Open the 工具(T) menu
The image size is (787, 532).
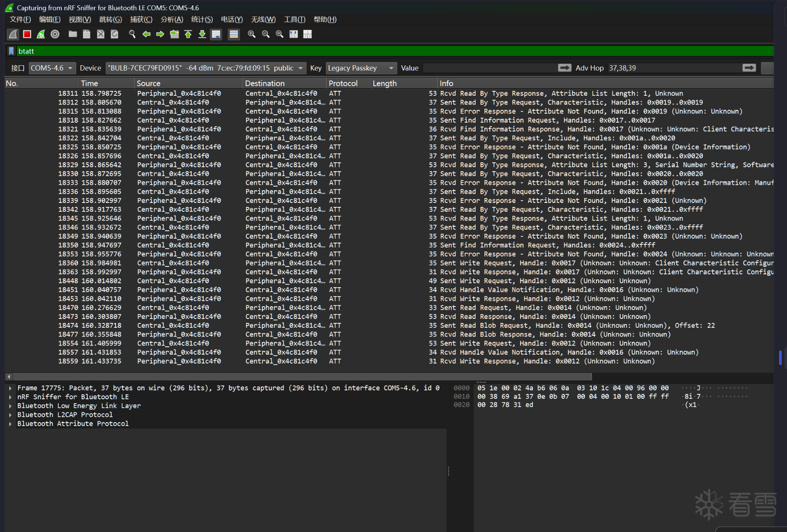(295, 19)
